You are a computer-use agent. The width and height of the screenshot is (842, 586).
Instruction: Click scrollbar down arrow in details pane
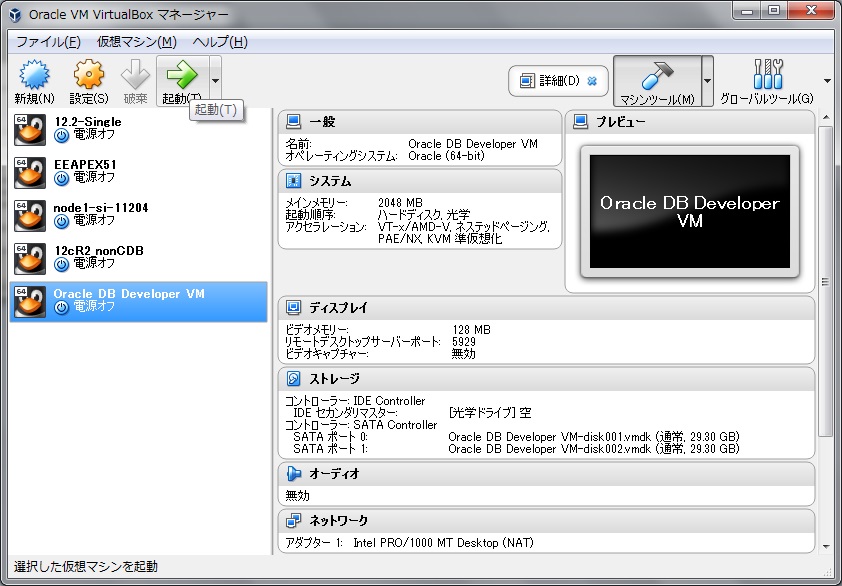825,547
